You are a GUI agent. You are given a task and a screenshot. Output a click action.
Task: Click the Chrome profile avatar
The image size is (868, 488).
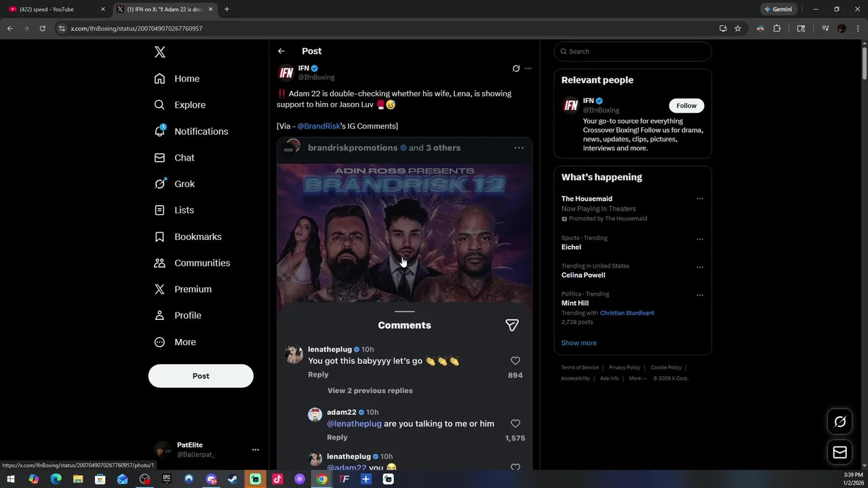point(842,28)
